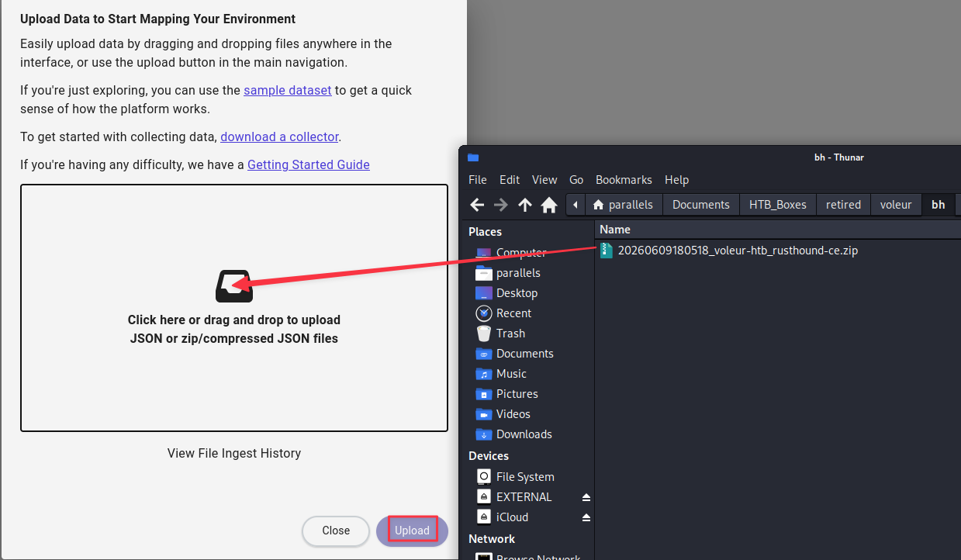The image size is (961, 560).
Task: Click the parallels drive icon in Places
Action: [483, 273]
